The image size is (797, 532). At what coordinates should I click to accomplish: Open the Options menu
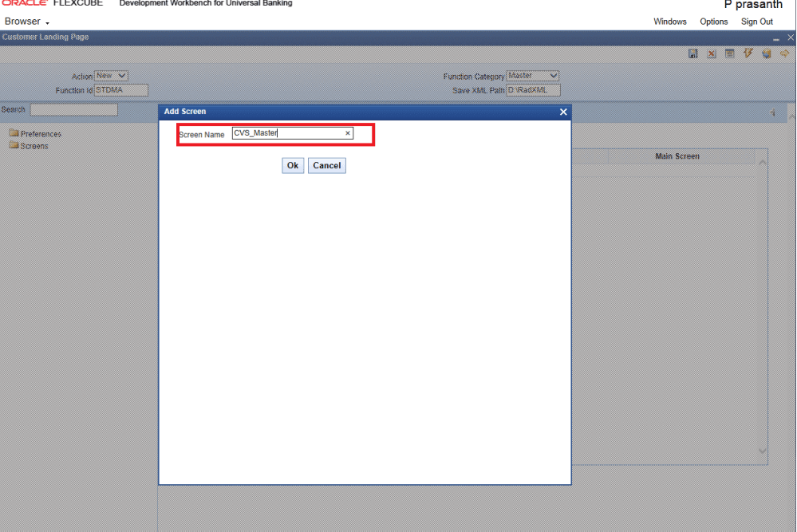coord(714,22)
